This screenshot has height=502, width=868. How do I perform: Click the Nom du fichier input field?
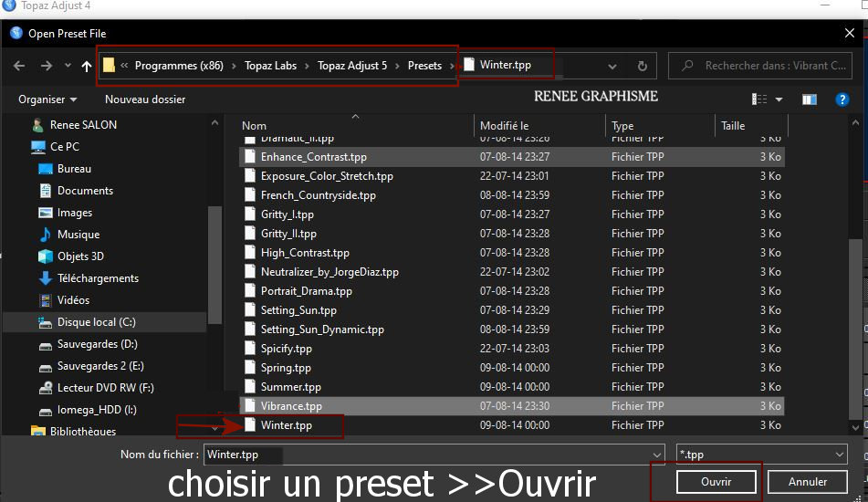pos(426,455)
